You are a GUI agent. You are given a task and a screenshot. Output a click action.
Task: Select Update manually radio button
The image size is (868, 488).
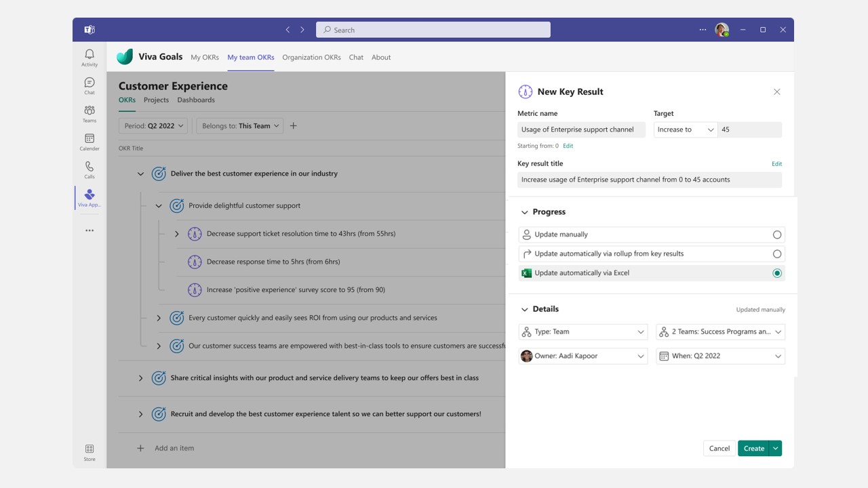coord(777,235)
